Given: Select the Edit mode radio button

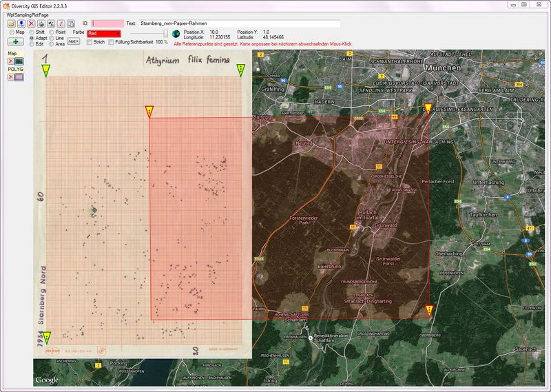Looking at the screenshot, I should coord(32,44).
